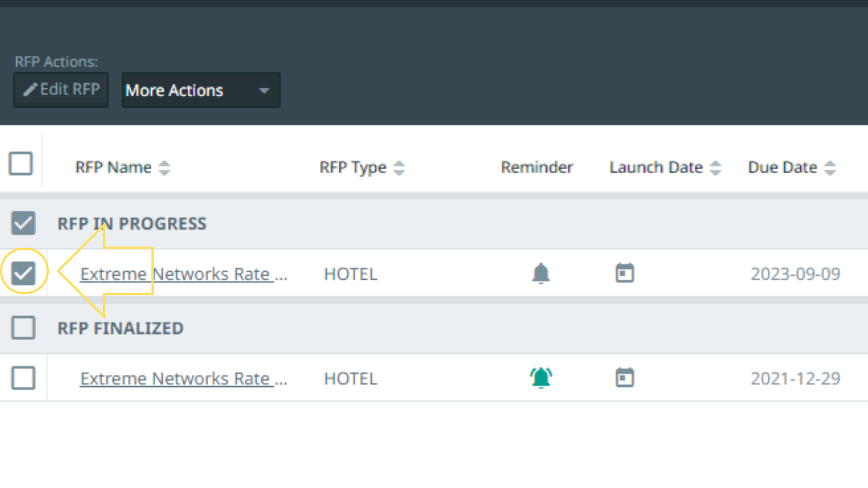Click the 2023-09-09 due date cell
Screen dimensions: 868x488
click(795, 274)
